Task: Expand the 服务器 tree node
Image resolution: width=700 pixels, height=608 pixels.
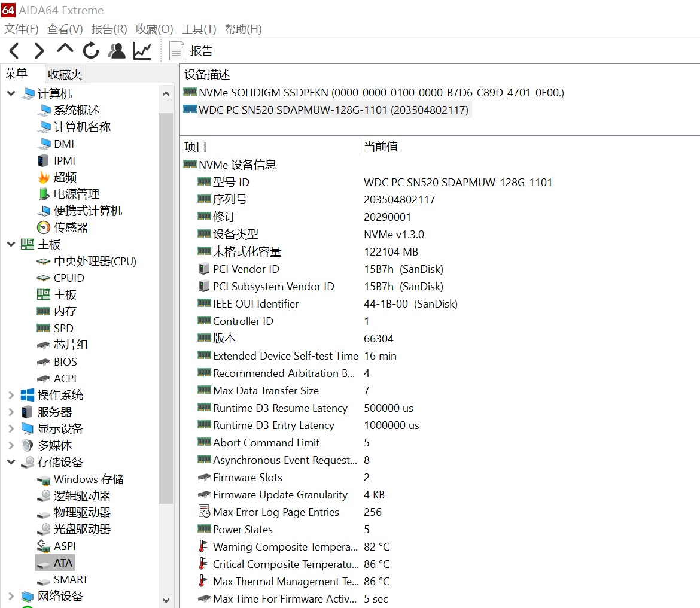Action: click(x=11, y=412)
